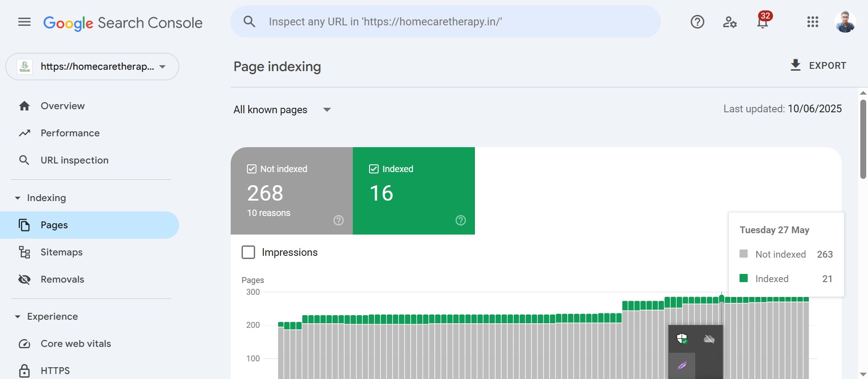This screenshot has width=868, height=379.
Task: Enable the Impressions checkbox
Action: (x=248, y=252)
